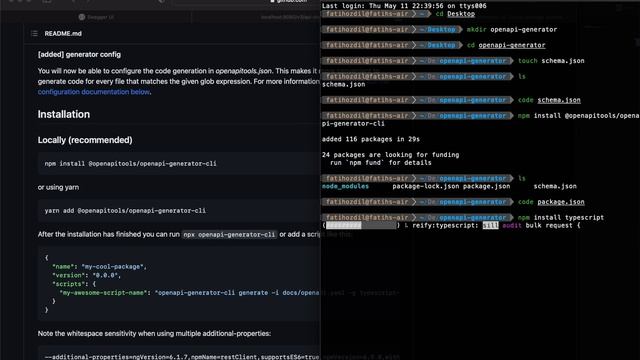This screenshot has width=640, height=360.
Task: Click the --additional-properties code line
Action: click(182, 357)
